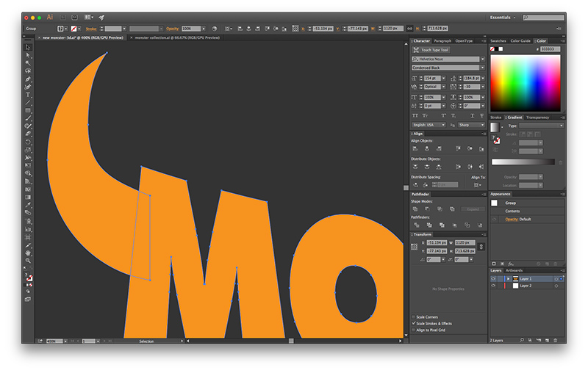Click the Add New Effect fx icon

(510, 264)
